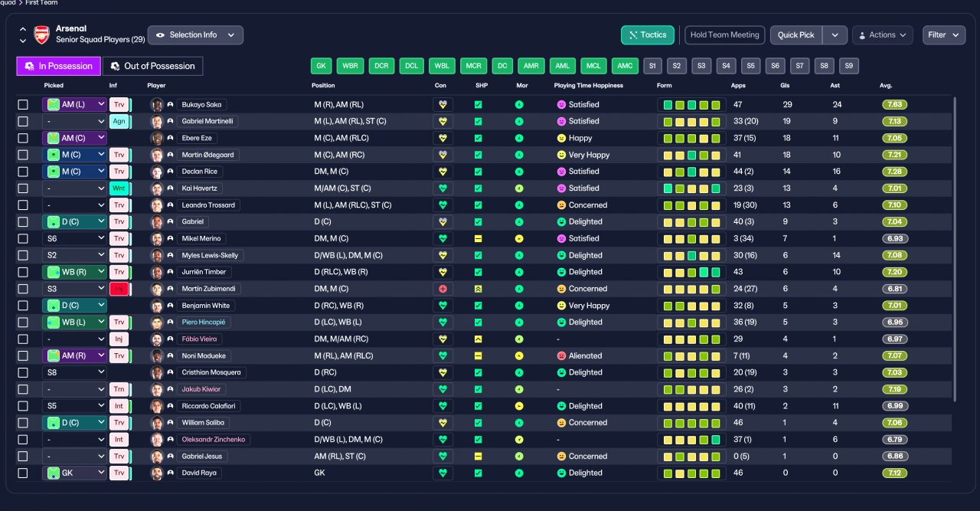The width and height of the screenshot is (980, 511).
Task: Click Bukayo Saka's form colour squares
Action: click(691, 104)
